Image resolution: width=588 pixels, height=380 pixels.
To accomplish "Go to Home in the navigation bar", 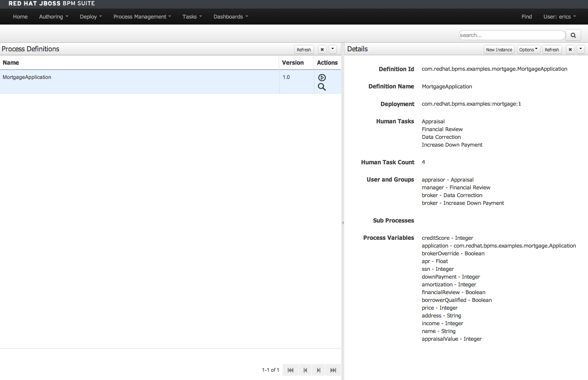I will [x=20, y=17].
